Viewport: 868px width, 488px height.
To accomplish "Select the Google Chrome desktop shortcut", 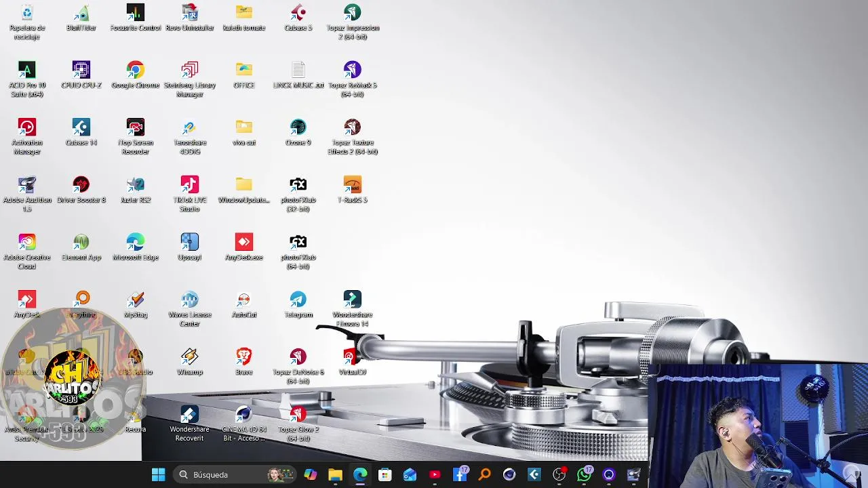I will [136, 75].
